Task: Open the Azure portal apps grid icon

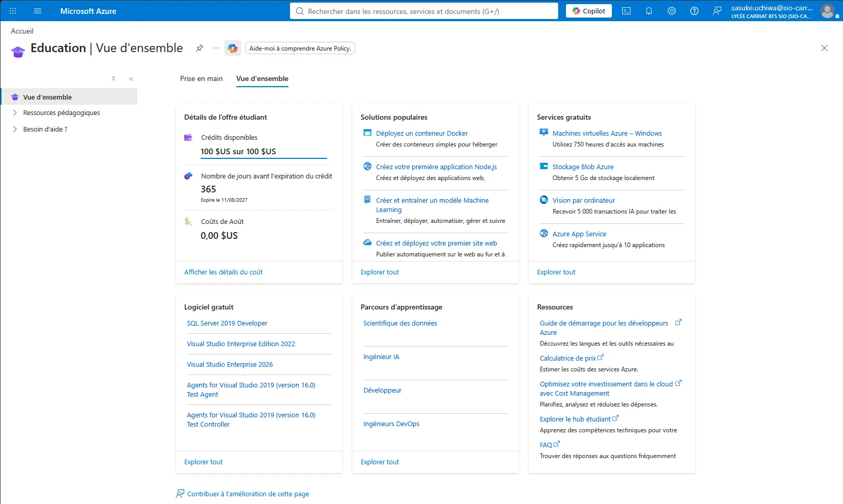Action: 13,11
